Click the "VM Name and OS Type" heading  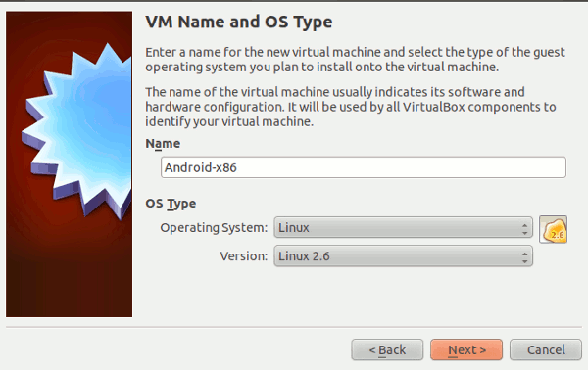tap(239, 22)
